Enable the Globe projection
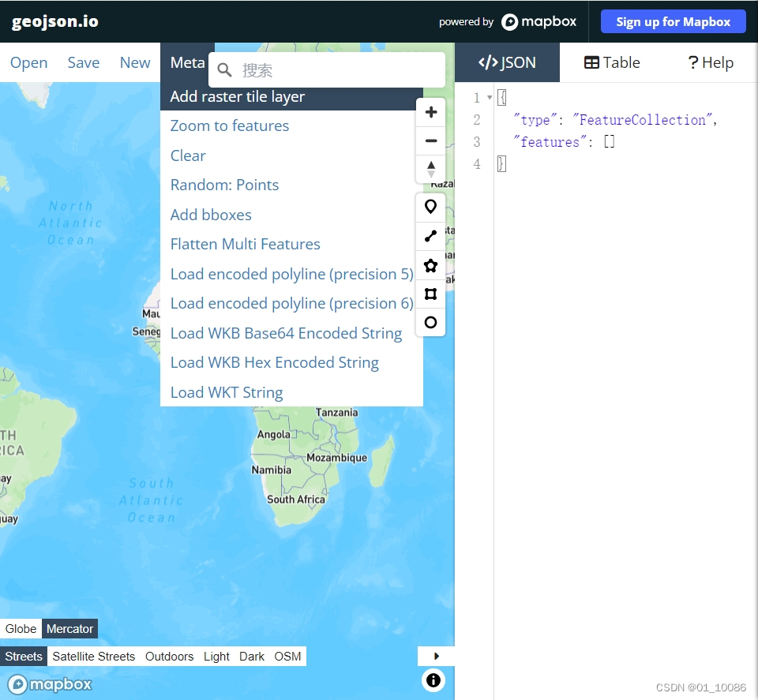The width and height of the screenshot is (758, 700). [21, 628]
